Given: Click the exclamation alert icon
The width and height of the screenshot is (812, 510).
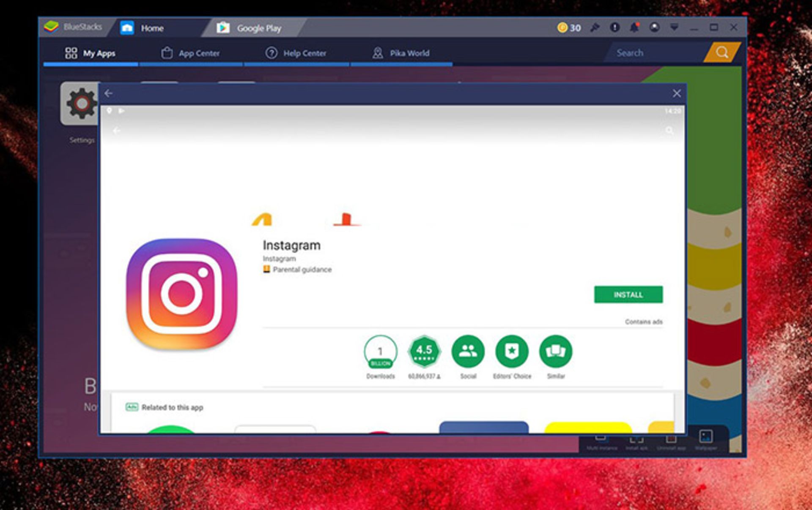Looking at the screenshot, I should (614, 27).
